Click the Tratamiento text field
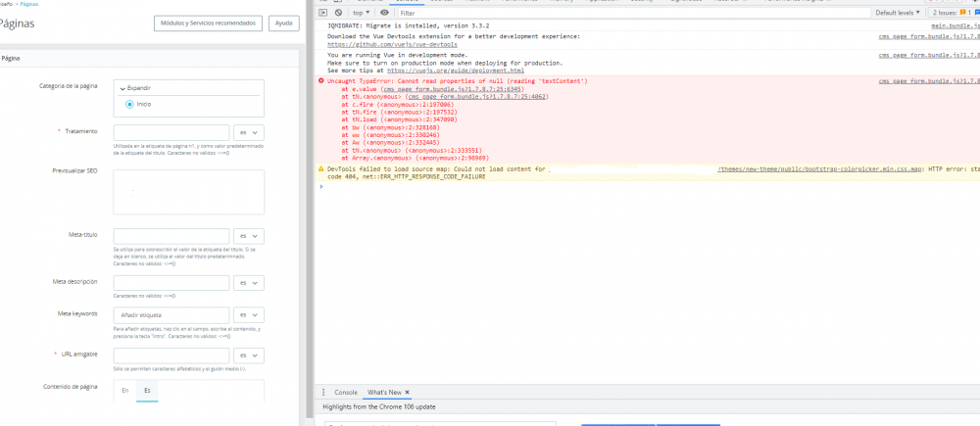The image size is (980, 426). (171, 132)
